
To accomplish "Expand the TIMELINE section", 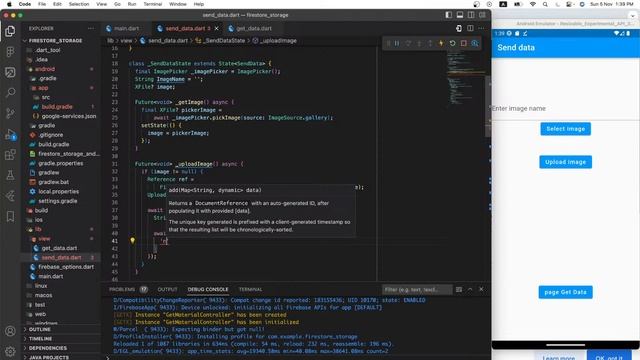I will tap(40, 338).
